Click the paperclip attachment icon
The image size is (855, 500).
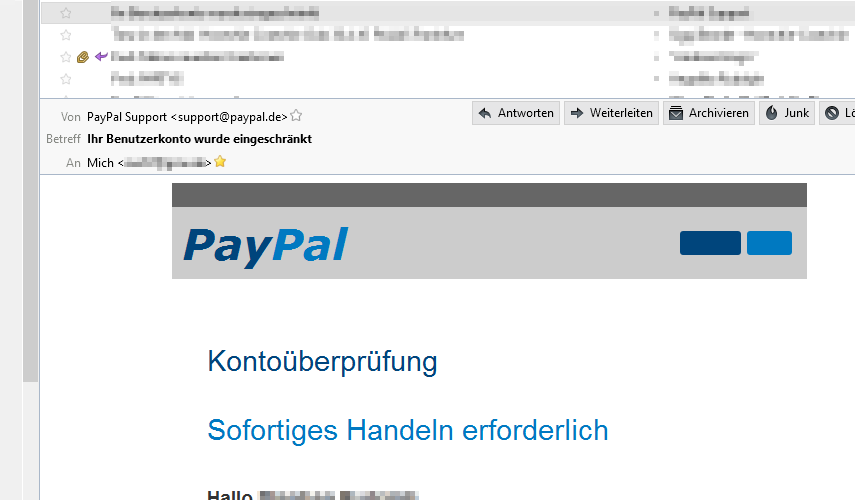click(83, 57)
